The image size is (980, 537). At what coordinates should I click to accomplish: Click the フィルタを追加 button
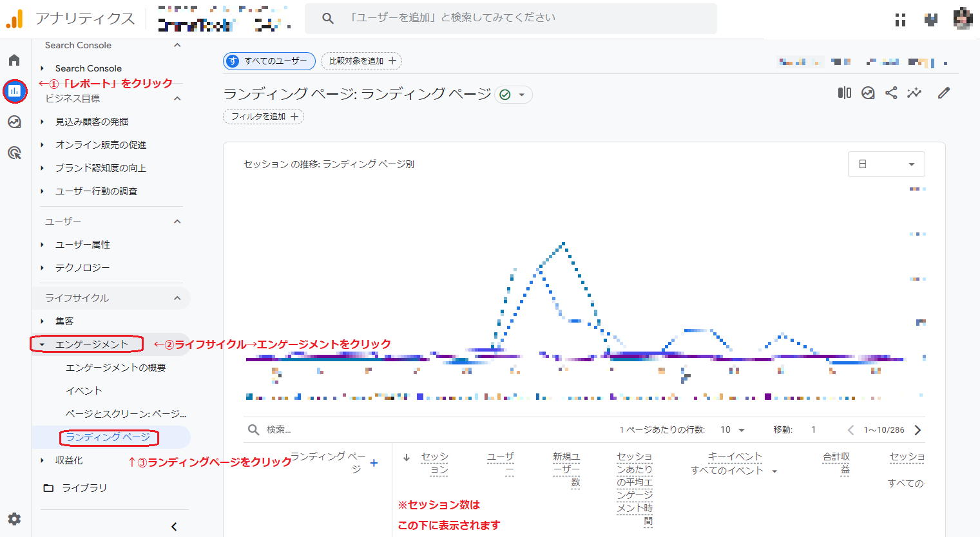[263, 117]
